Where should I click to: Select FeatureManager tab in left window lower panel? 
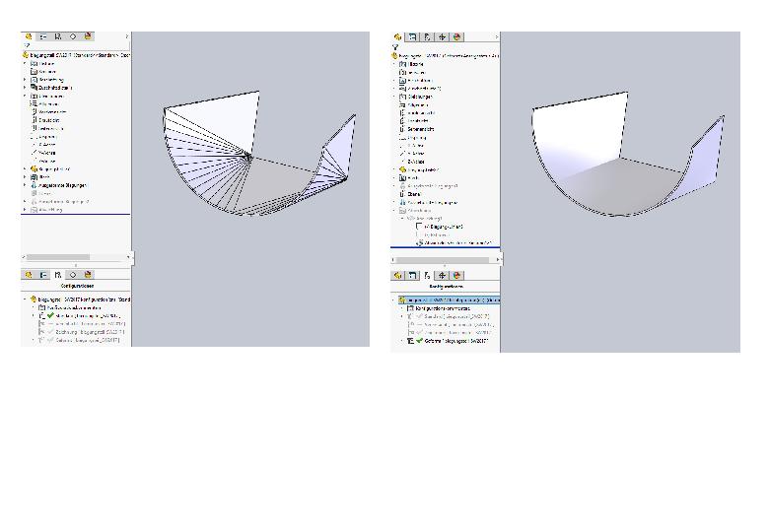click(29, 275)
